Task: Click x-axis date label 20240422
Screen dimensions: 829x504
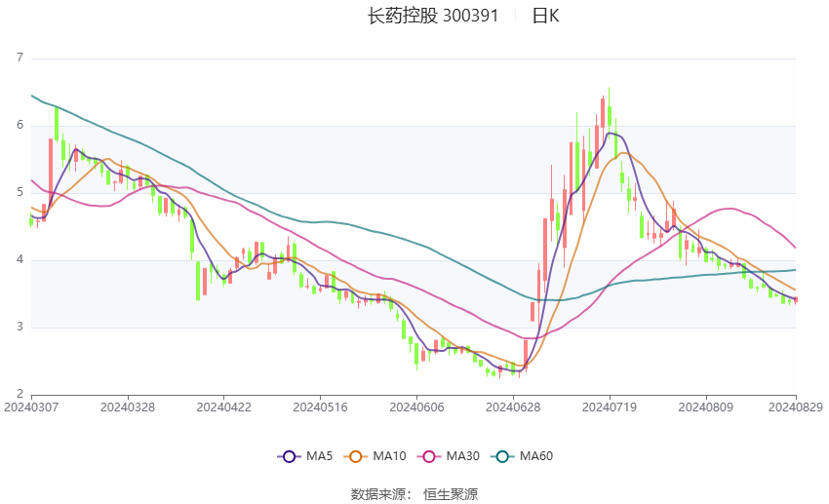Action: [223, 407]
